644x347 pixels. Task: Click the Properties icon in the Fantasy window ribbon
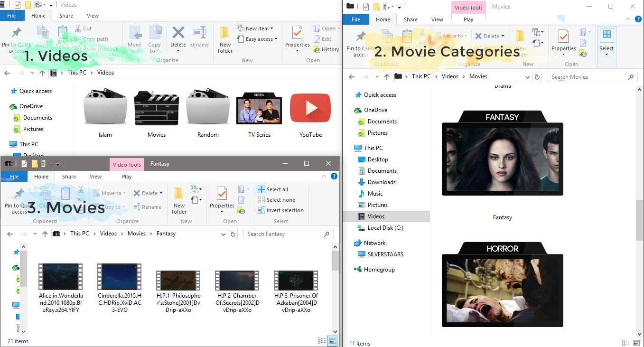click(x=222, y=194)
